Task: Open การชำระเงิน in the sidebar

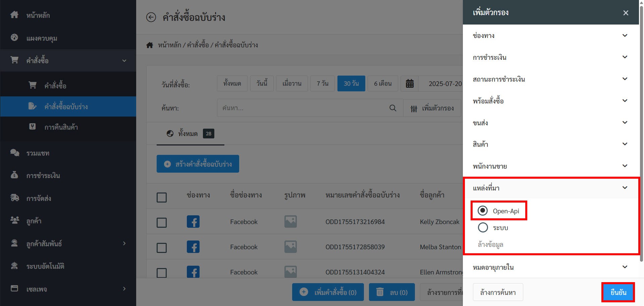Action: pyautogui.click(x=68, y=175)
